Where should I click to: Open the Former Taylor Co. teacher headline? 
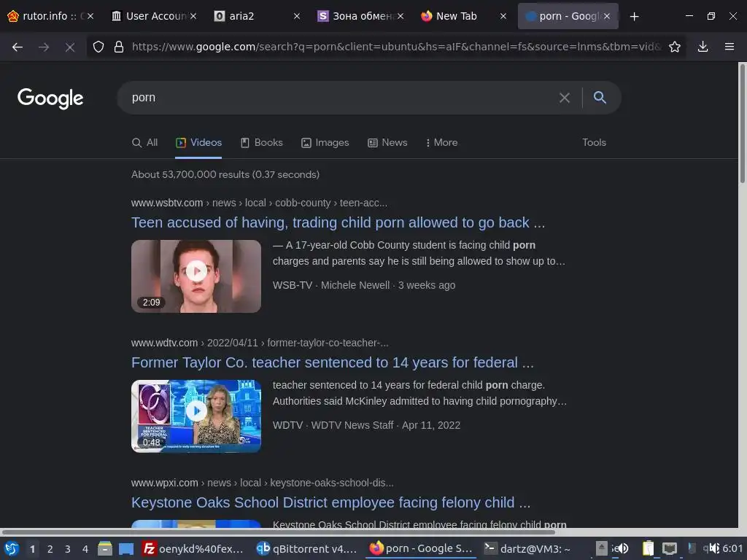click(x=333, y=362)
